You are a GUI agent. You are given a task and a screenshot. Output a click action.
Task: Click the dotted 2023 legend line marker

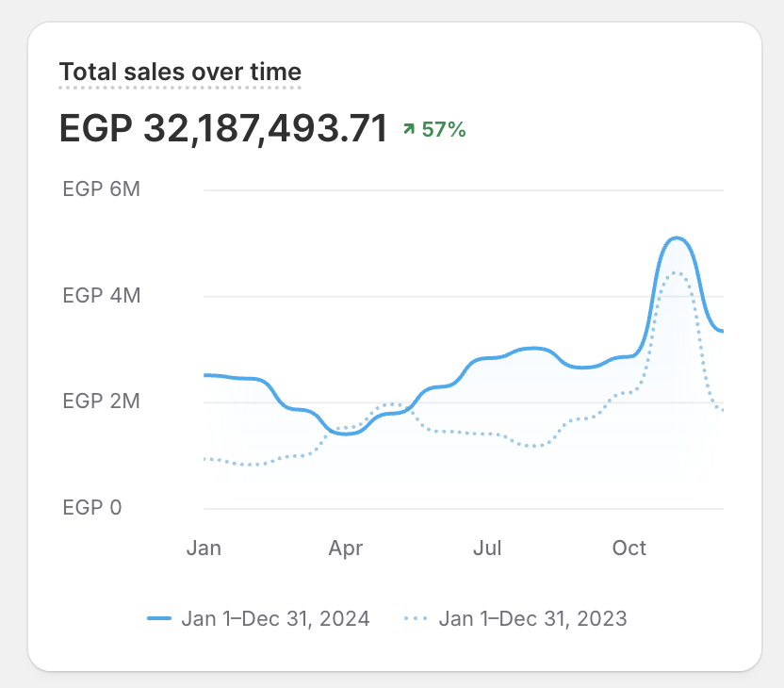pos(416,619)
